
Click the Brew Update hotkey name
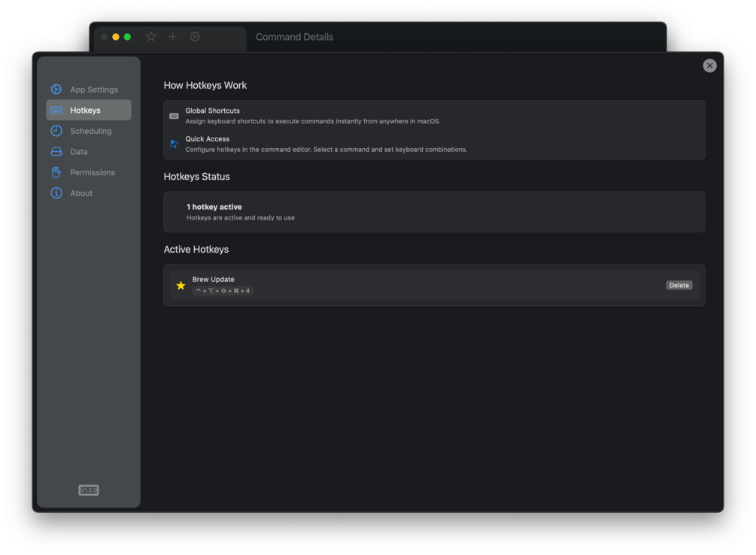213,279
